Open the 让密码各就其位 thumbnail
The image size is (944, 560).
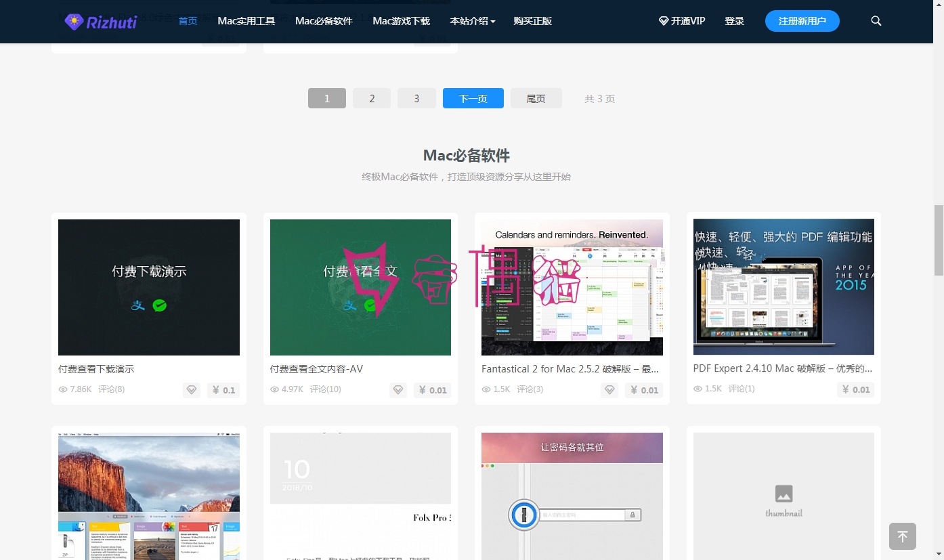point(572,496)
